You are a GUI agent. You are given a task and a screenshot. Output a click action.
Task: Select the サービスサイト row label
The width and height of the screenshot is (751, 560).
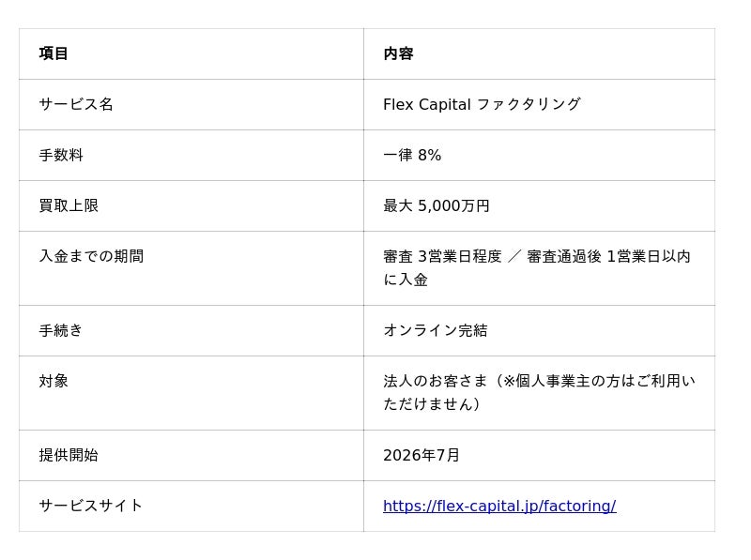(x=90, y=506)
